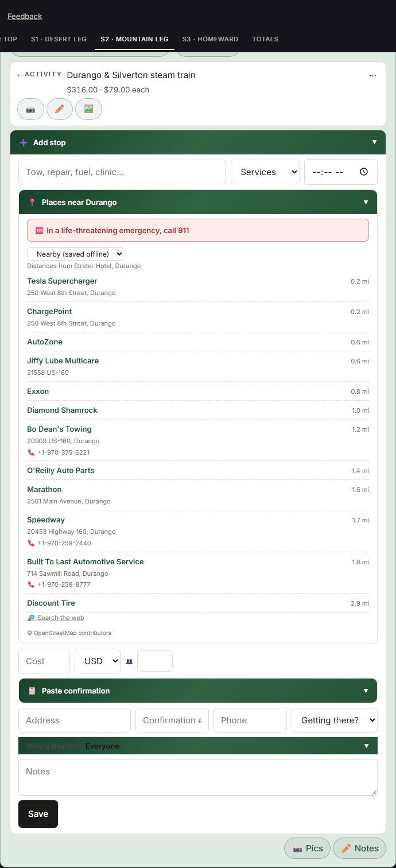Open the Nearby (saved offline) dropdown

[76, 254]
